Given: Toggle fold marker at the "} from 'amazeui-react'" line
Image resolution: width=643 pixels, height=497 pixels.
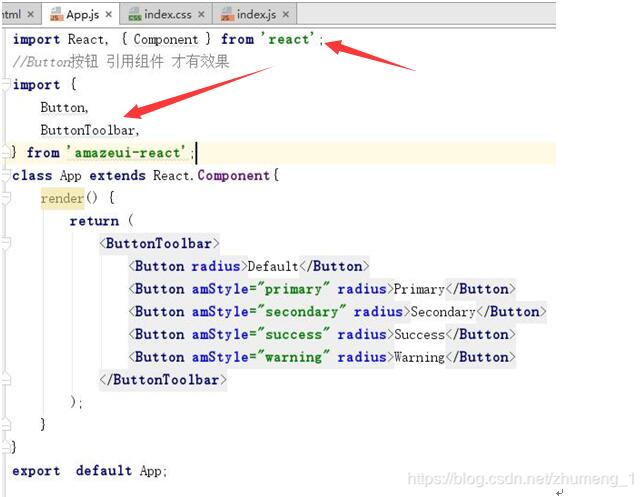Looking at the screenshot, I should click(5, 153).
